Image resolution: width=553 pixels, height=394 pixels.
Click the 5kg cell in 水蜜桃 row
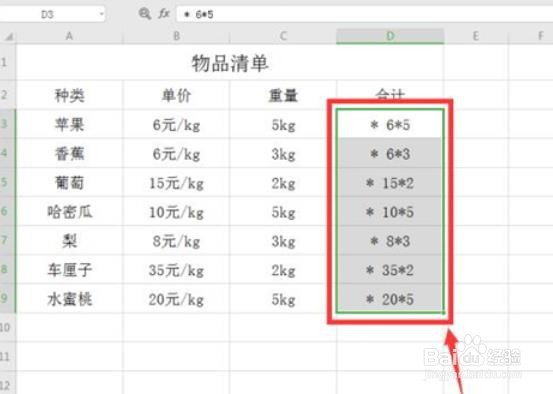click(283, 299)
